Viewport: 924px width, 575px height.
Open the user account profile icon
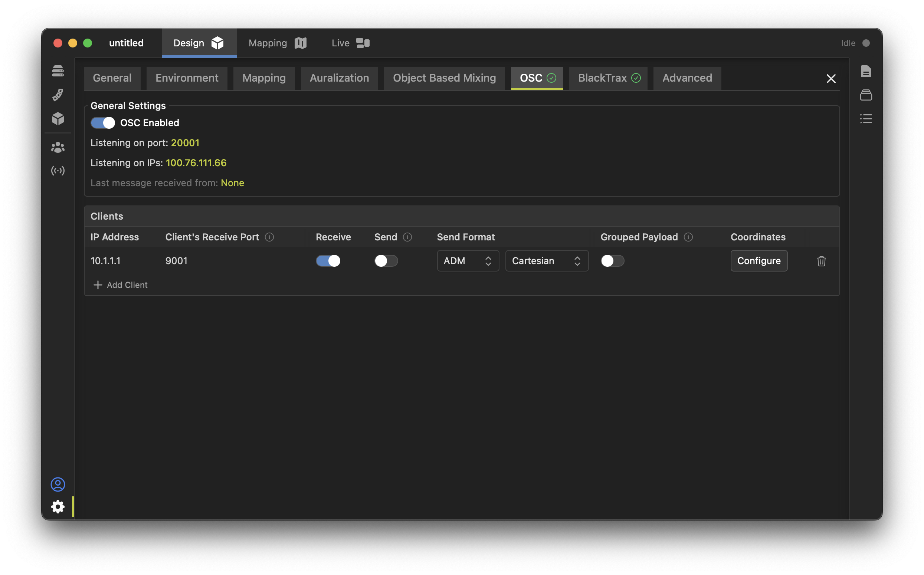pyautogui.click(x=58, y=484)
